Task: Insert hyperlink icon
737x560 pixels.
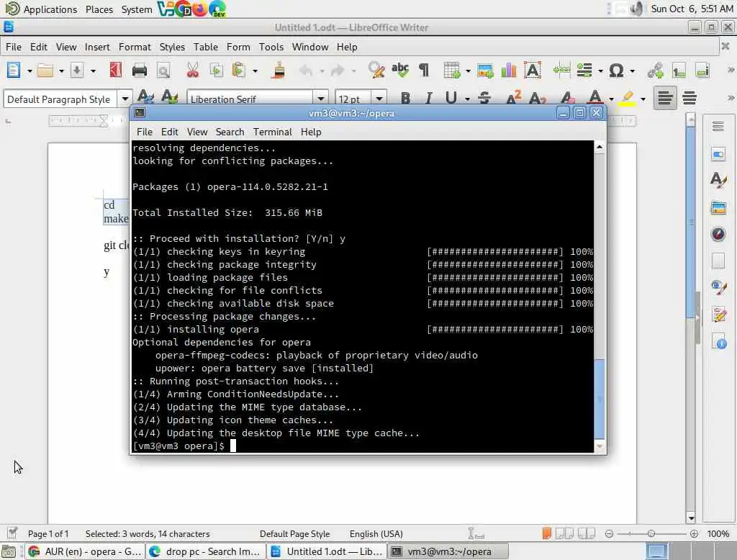Action: [x=655, y=71]
